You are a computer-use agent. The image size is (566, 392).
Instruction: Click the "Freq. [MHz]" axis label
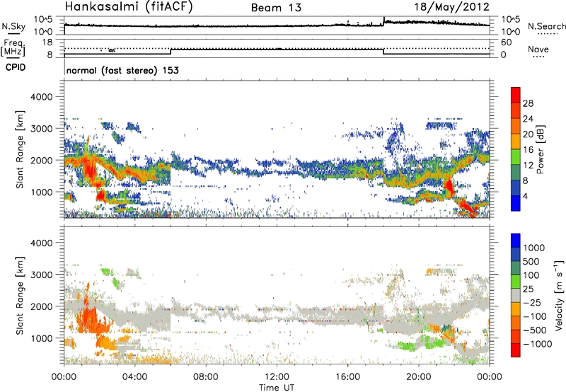pos(13,47)
